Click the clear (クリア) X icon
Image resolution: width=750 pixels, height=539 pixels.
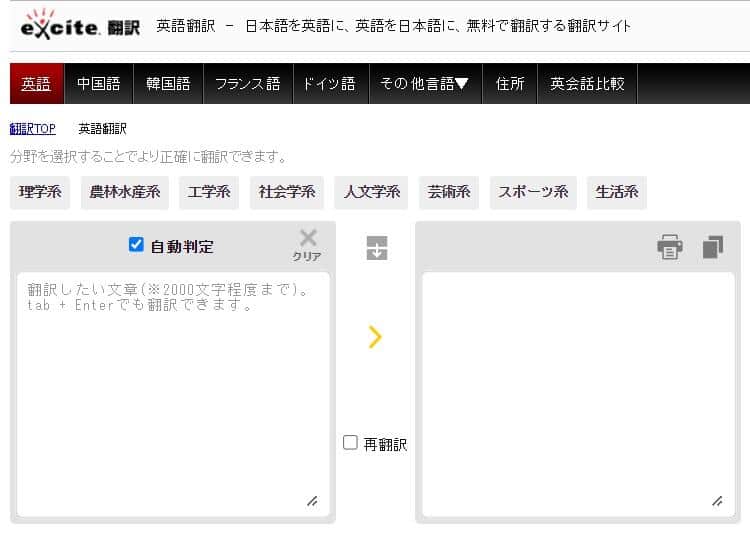click(308, 241)
